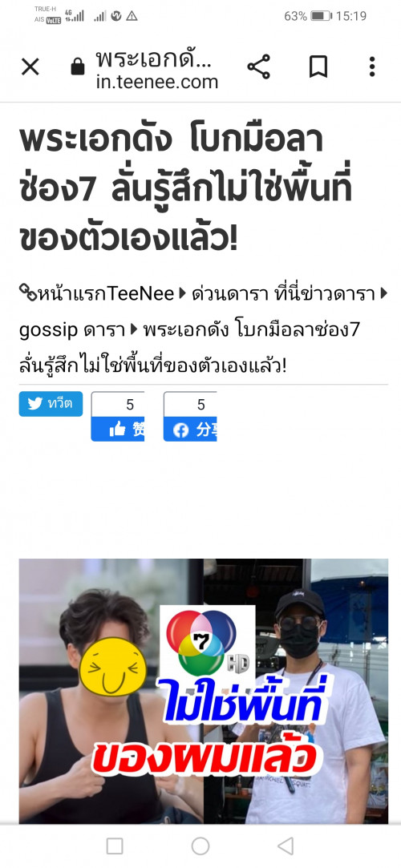The height and width of the screenshot is (868, 401).
Task: Open the share icon in toolbar
Action: coord(258,67)
